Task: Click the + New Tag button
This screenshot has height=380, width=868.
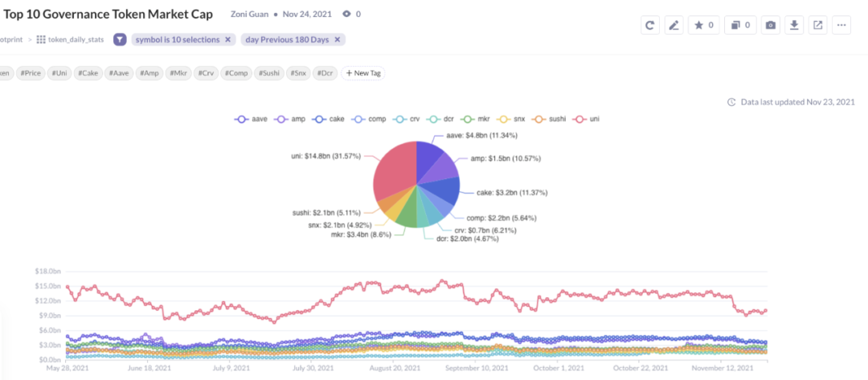Action: coord(363,73)
